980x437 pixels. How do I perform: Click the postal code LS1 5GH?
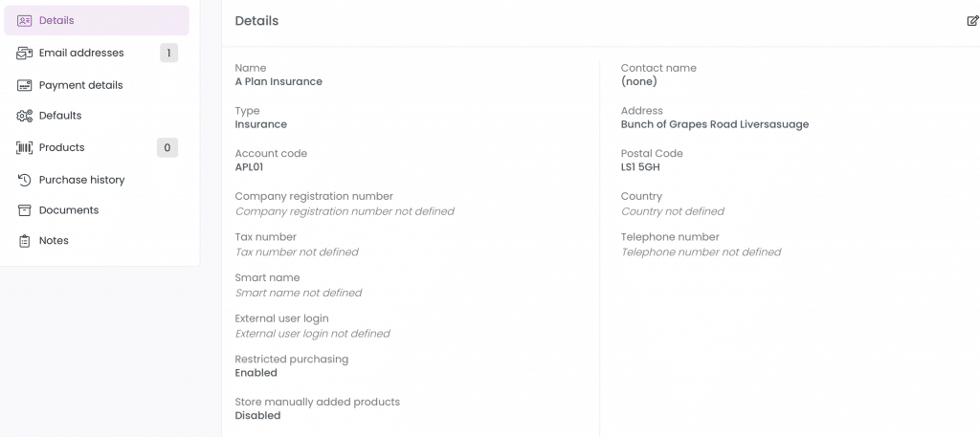640,167
